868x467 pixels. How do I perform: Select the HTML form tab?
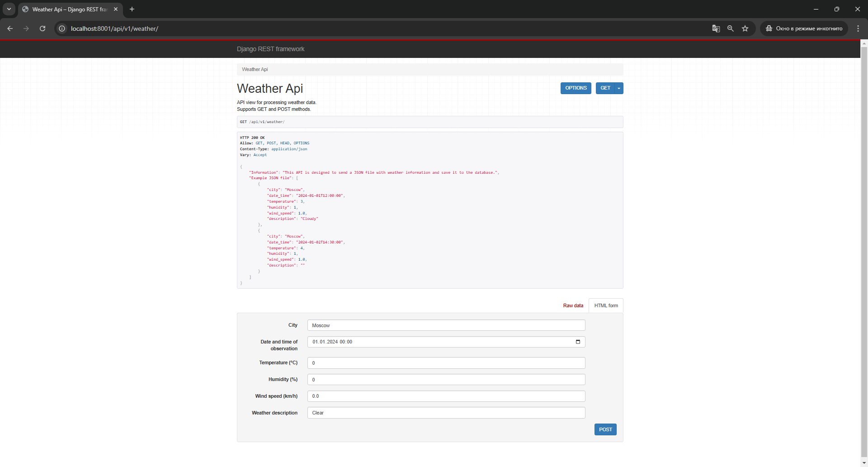tap(606, 305)
